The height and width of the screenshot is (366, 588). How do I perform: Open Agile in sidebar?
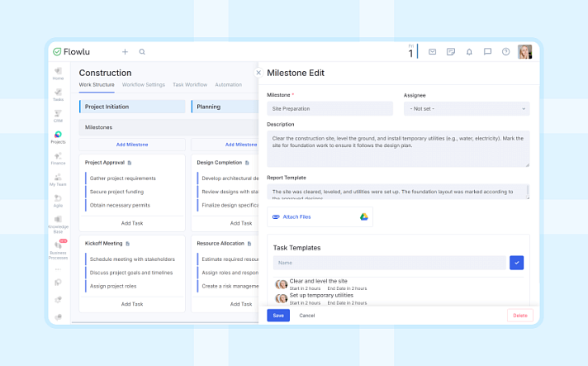point(58,201)
